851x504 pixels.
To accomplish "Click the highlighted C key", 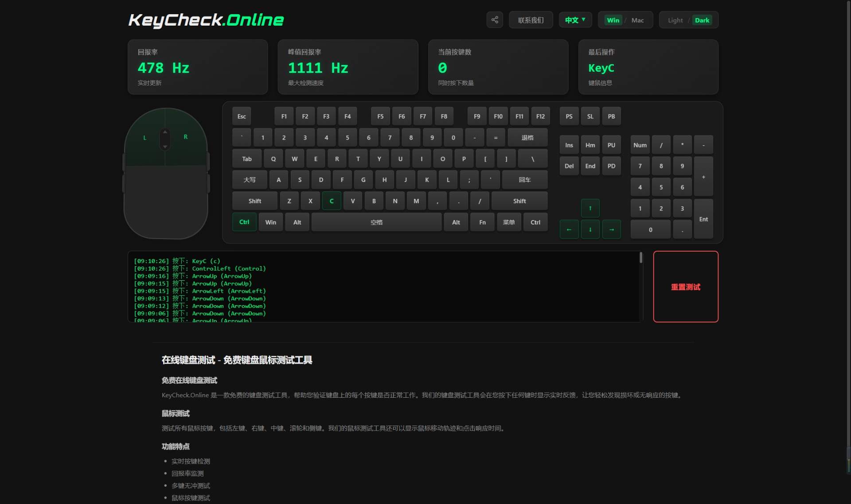I will click(x=332, y=201).
